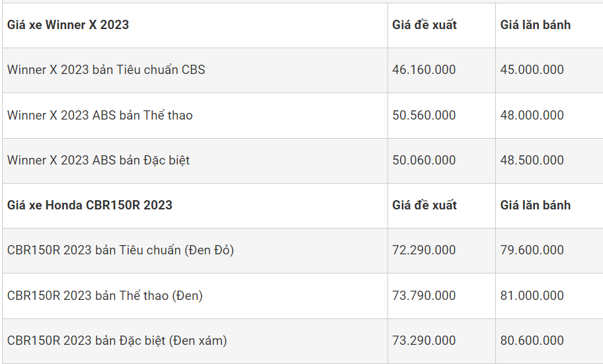Click the 73.790.000 price cell
Image resolution: width=603 pixels, height=364 pixels.
click(424, 295)
